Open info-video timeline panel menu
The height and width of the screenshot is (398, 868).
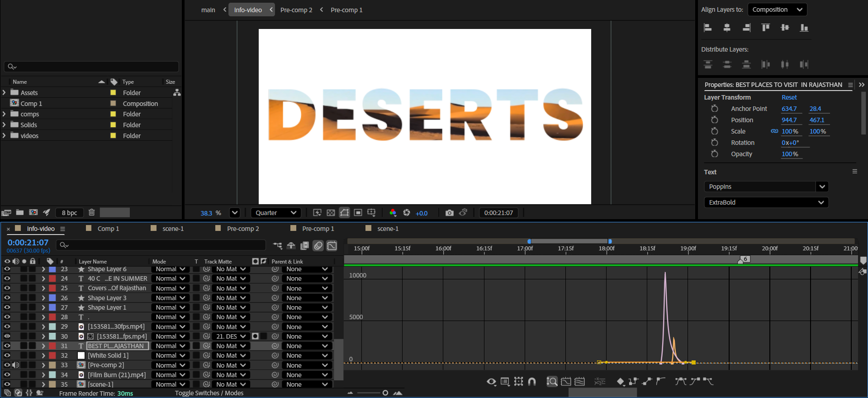[x=63, y=229]
